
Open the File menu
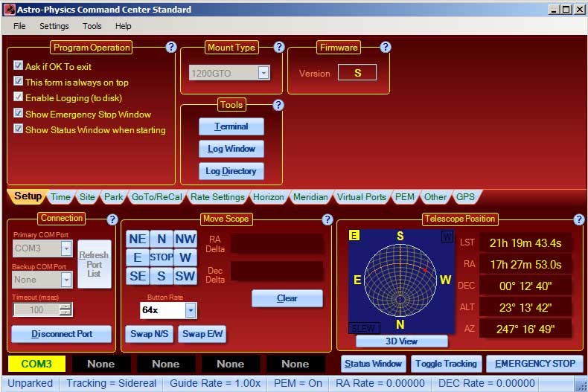19,26
